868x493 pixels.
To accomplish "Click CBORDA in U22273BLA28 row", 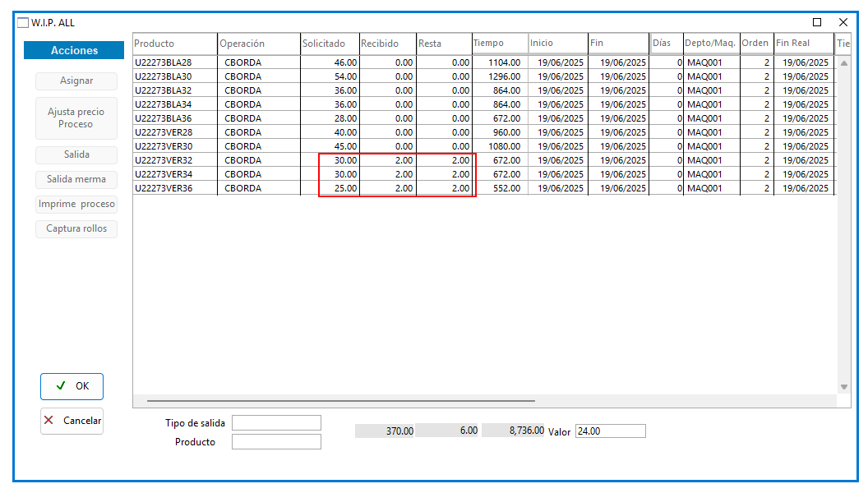I will click(x=243, y=62).
